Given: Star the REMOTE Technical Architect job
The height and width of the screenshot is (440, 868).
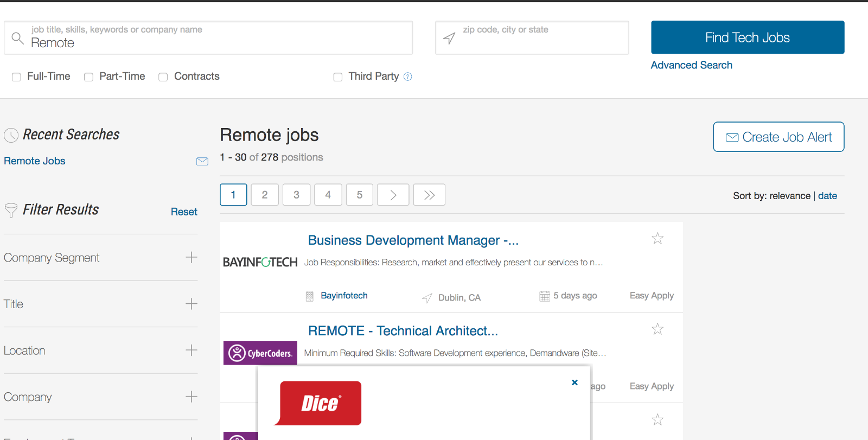Looking at the screenshot, I should point(658,329).
